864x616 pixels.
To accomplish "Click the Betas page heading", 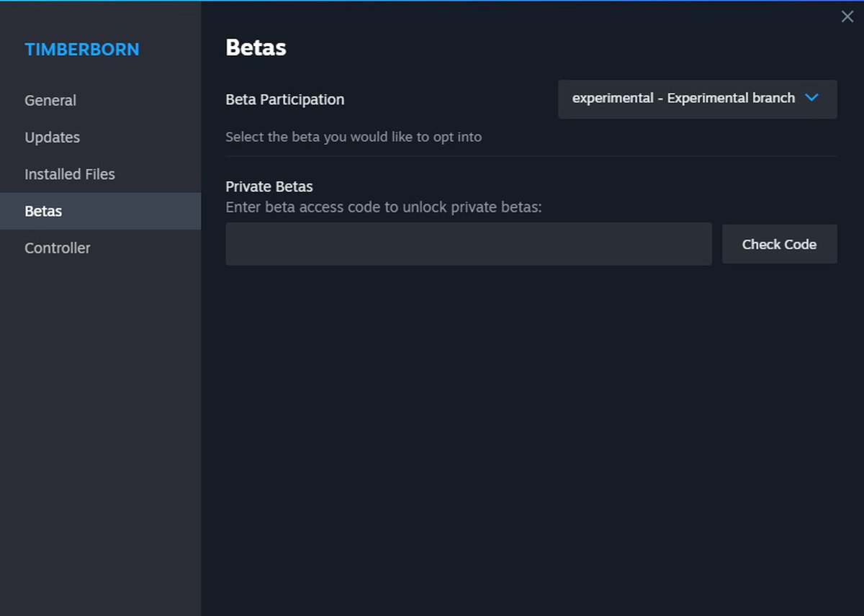I will coord(256,47).
